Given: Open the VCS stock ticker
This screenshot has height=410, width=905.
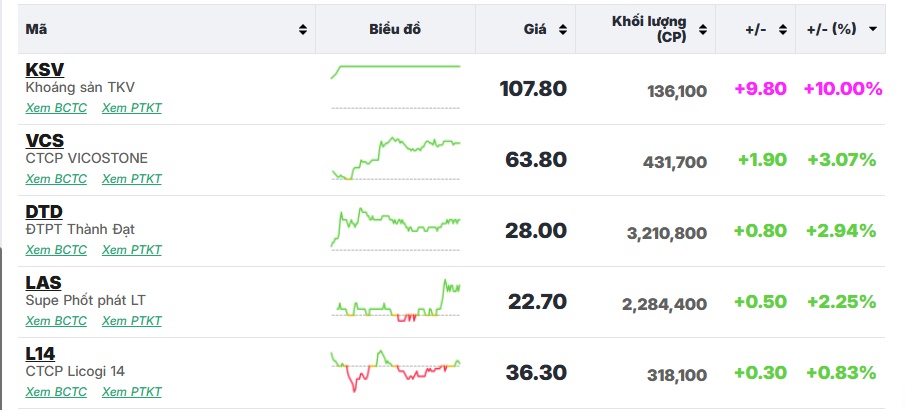Looking at the screenshot, I should (x=45, y=141).
